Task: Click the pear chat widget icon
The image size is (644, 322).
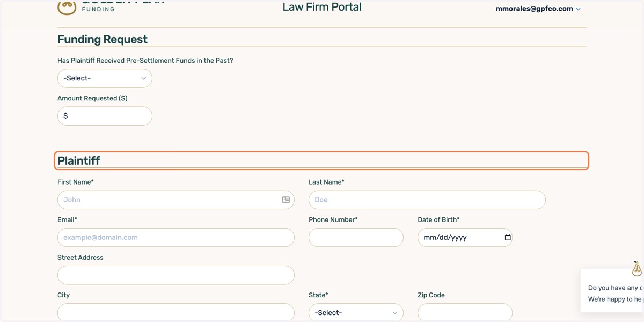Action: (637, 269)
